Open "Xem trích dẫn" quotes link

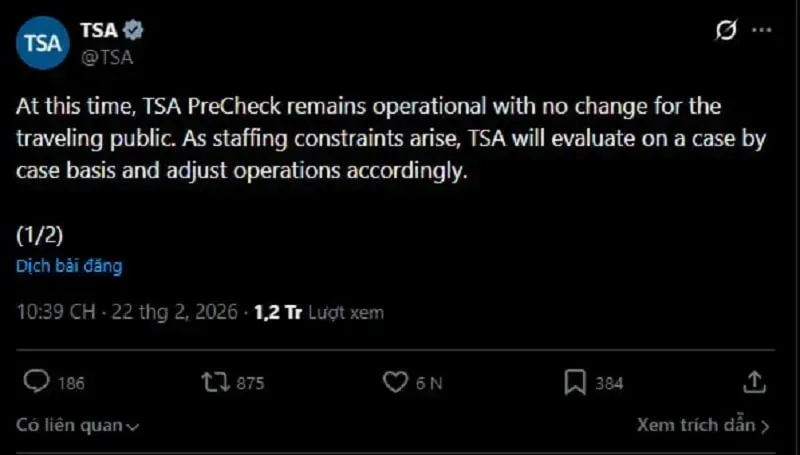703,425
